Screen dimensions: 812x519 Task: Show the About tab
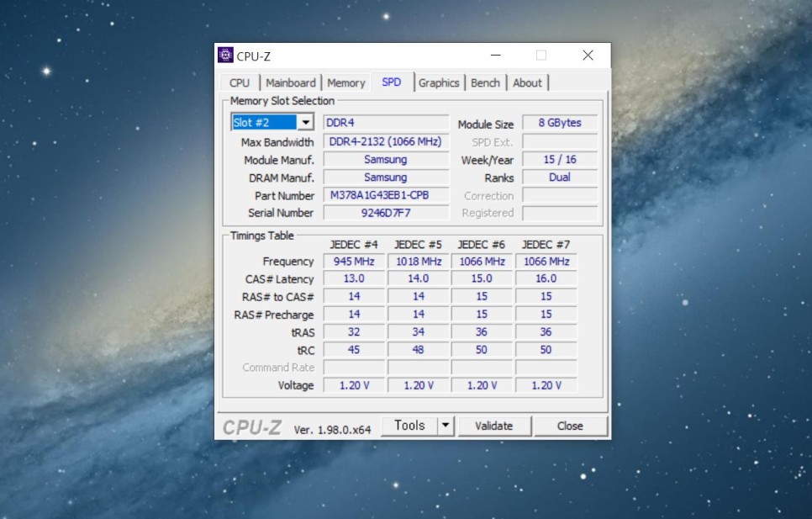coord(527,83)
